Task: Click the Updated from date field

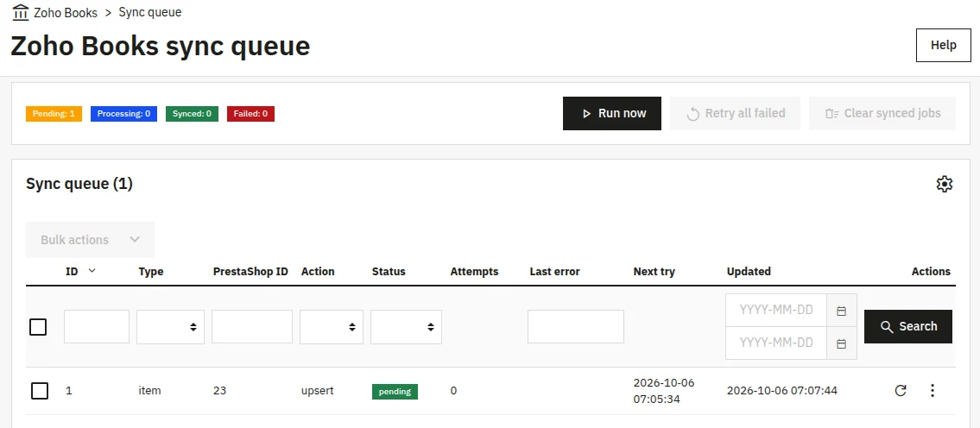Action: [x=776, y=310]
